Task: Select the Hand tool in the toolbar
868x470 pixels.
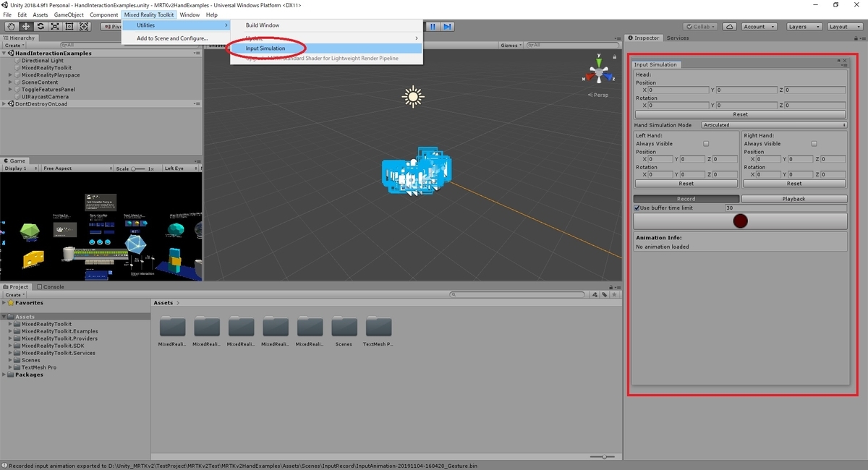Action: [x=11, y=26]
